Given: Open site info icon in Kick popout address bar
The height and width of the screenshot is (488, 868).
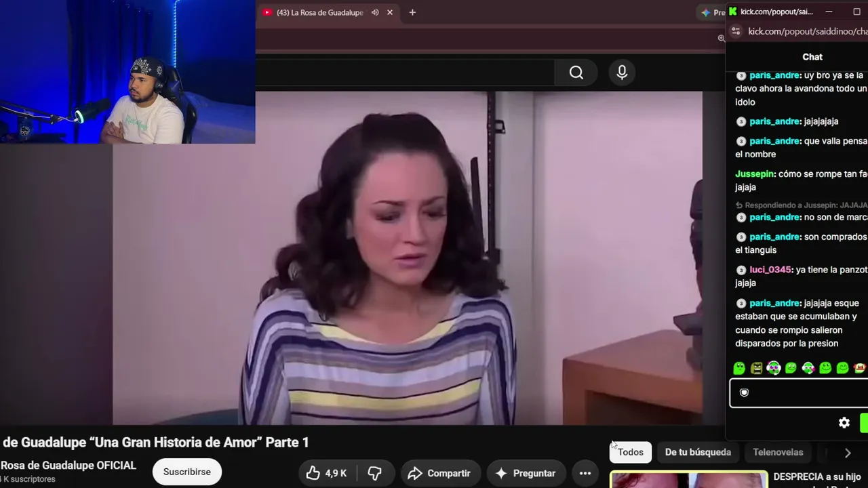Looking at the screenshot, I should pyautogui.click(x=736, y=31).
